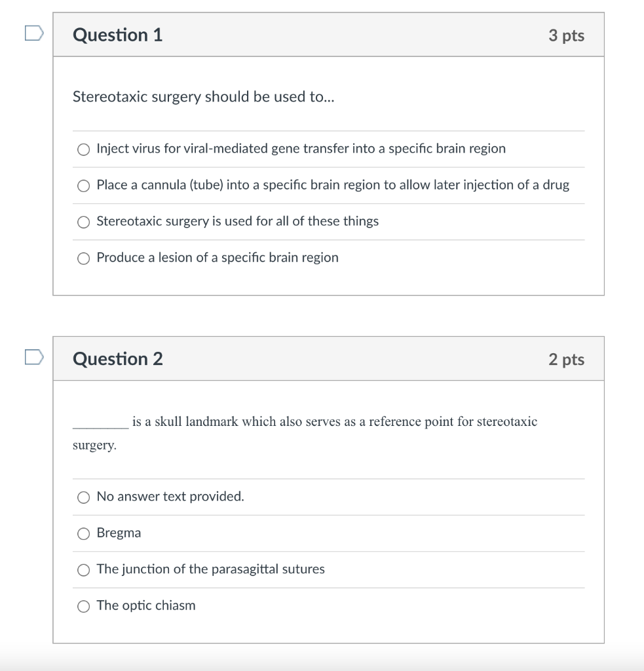Screen dimensions: 644x671
Task: Click the 'Bregma' answer text
Action: (x=119, y=533)
